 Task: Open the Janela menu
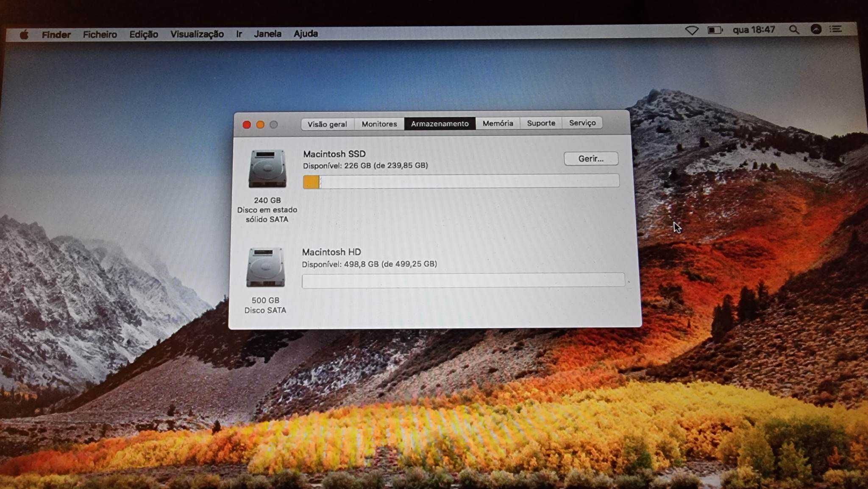[267, 34]
